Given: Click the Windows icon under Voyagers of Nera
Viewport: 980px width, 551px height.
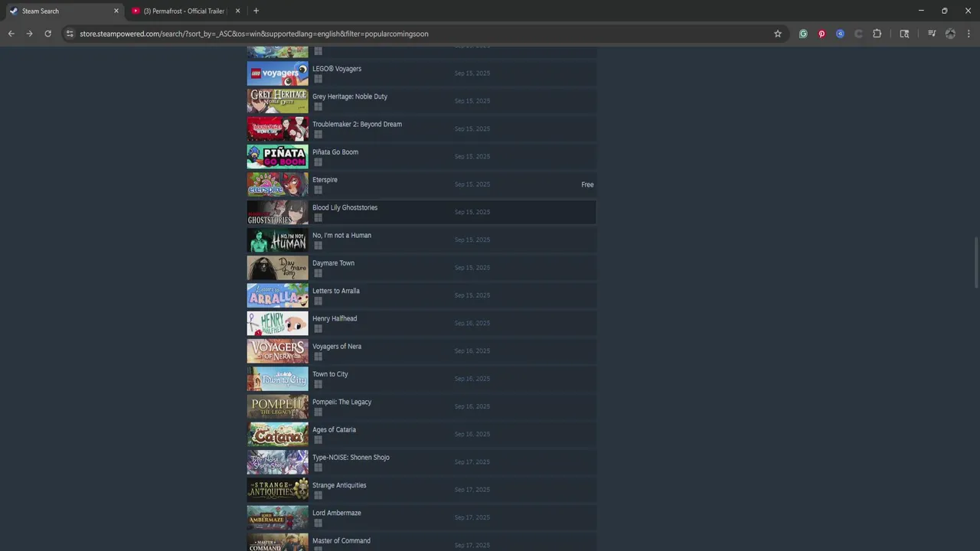Looking at the screenshot, I should point(318,357).
